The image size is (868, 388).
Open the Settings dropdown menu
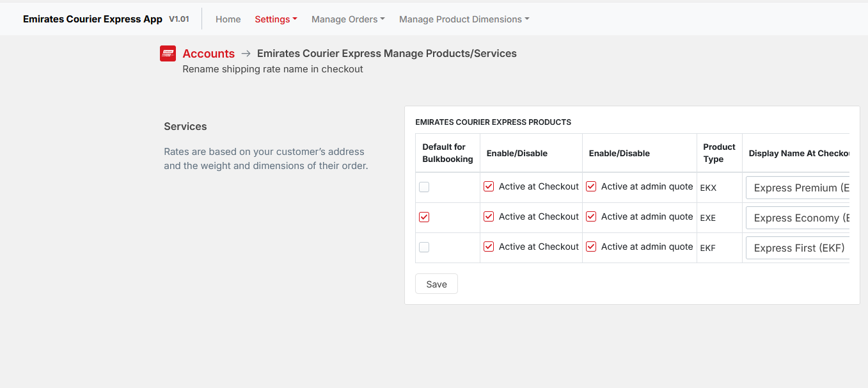(276, 19)
